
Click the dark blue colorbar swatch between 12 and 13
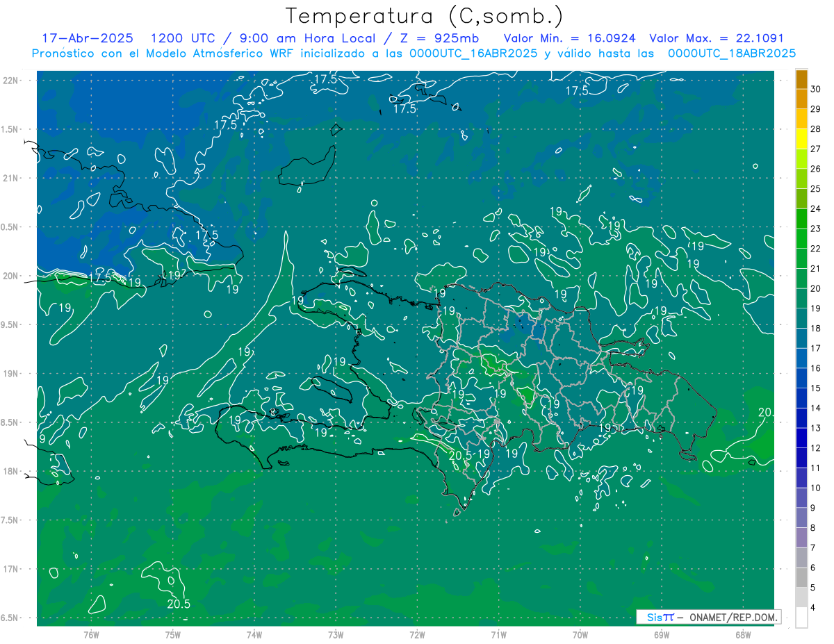tap(801, 438)
